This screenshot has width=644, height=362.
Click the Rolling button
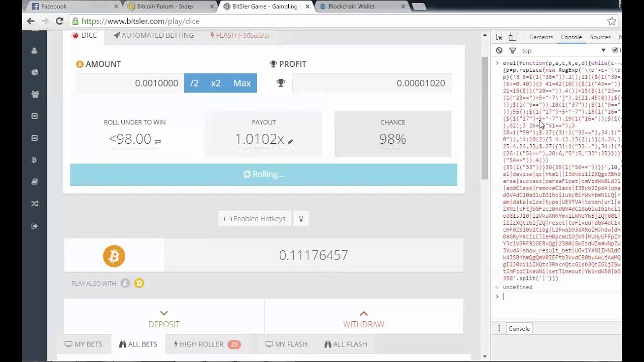(x=264, y=174)
